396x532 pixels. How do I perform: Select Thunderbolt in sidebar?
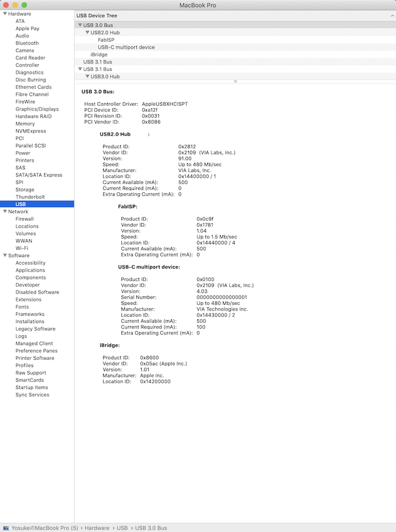point(30,197)
